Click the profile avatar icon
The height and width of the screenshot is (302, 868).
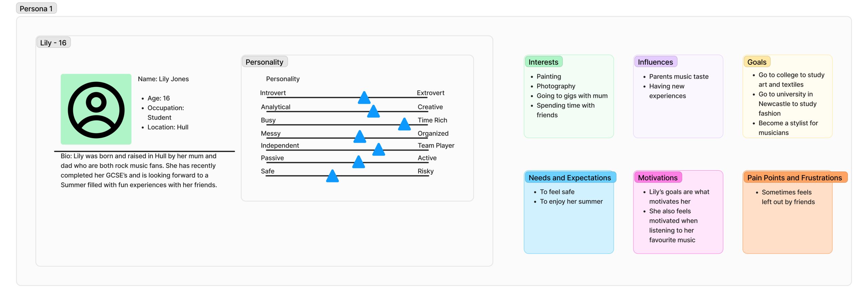[96, 109]
